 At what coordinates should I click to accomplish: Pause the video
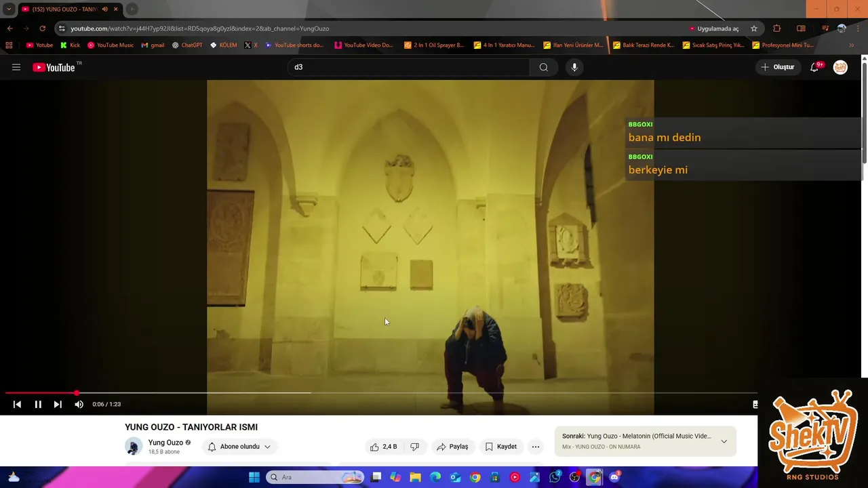coord(38,404)
